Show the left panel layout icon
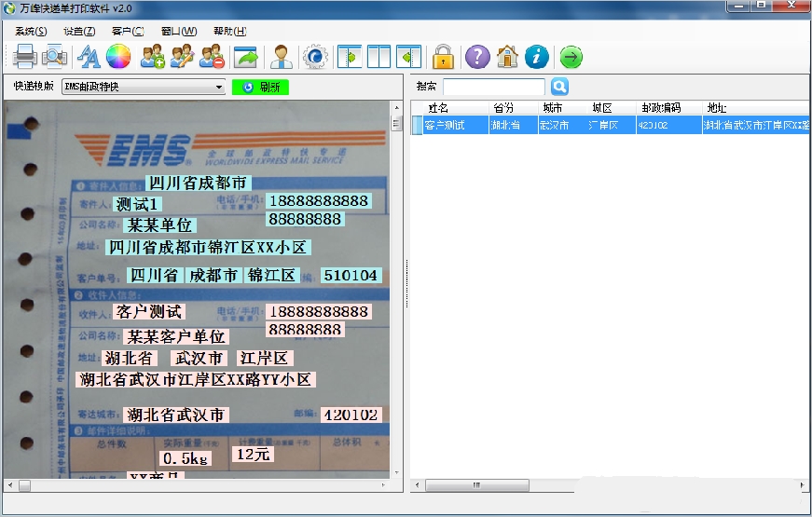The height and width of the screenshot is (517, 812). [350, 57]
